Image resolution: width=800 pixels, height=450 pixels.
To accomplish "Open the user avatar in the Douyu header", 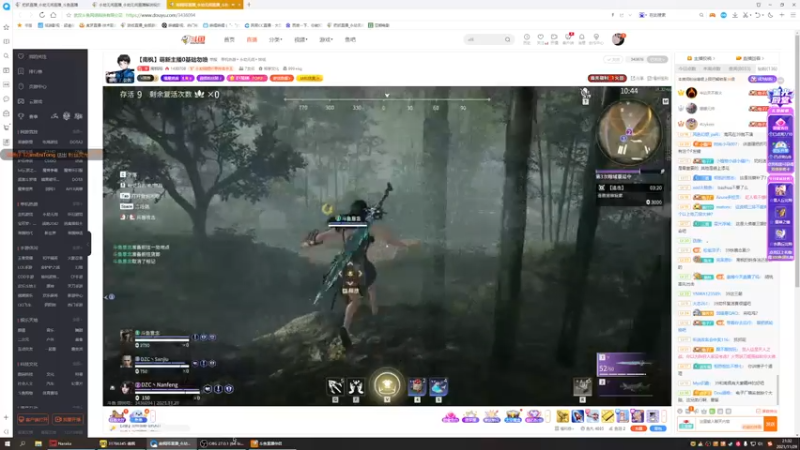I will 618,39.
